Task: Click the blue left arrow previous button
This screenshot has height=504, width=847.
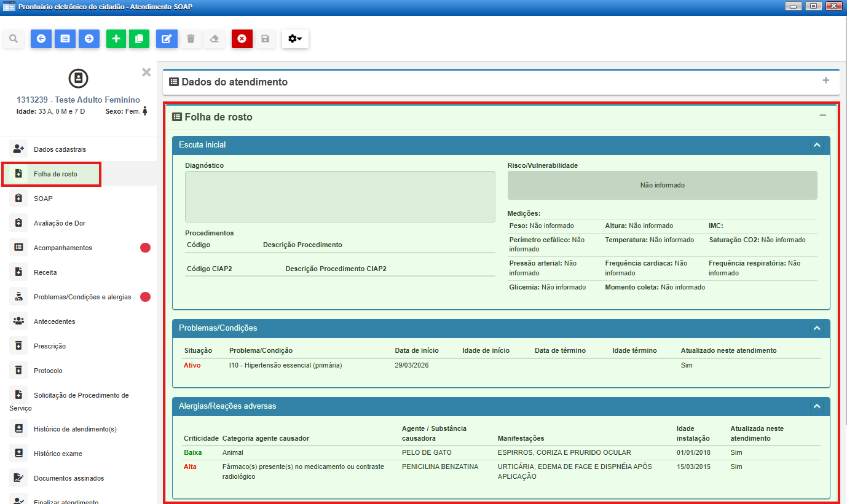Action: coord(41,39)
